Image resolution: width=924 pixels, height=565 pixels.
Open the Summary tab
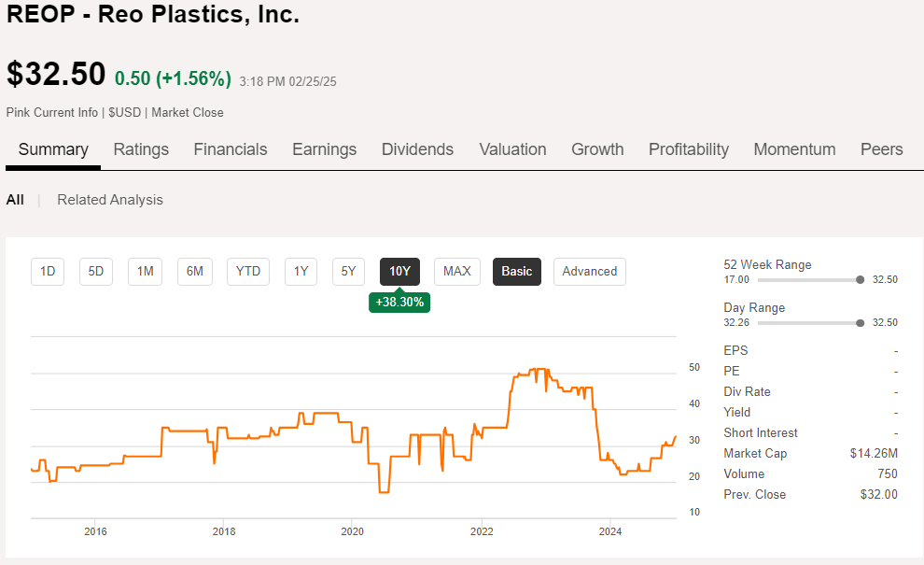click(x=53, y=149)
